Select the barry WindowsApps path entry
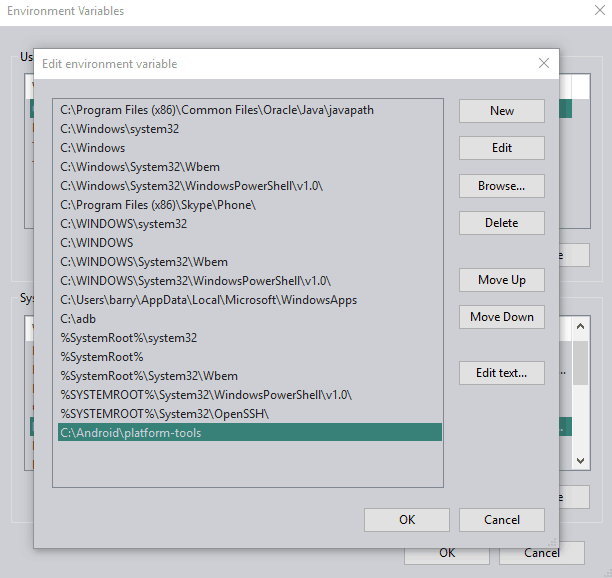 pos(250,300)
